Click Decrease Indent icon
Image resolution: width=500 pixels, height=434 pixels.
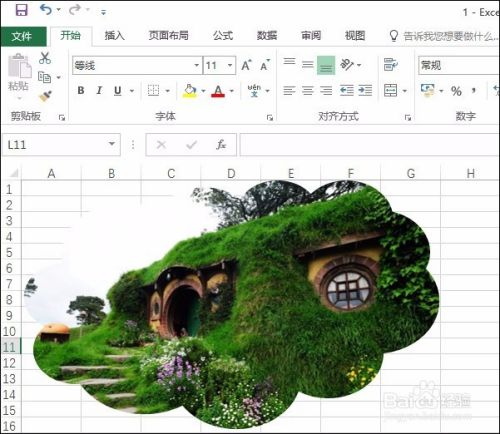coord(346,90)
